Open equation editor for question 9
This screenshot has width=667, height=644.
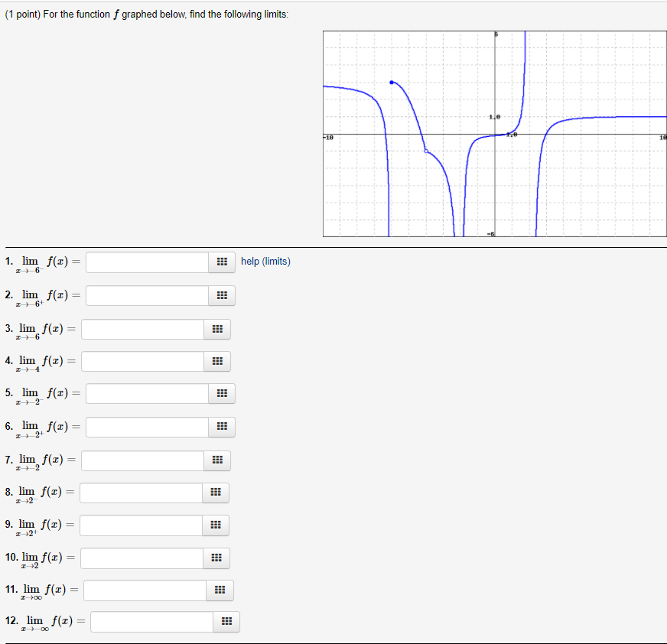tap(216, 525)
